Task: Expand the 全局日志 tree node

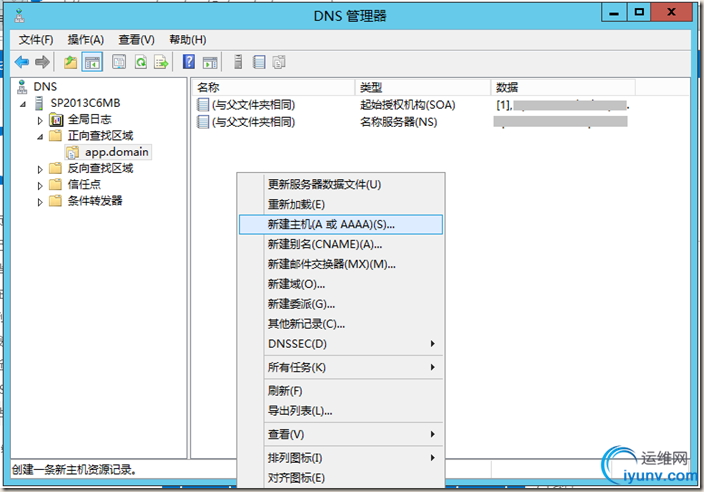Action: click(x=40, y=120)
